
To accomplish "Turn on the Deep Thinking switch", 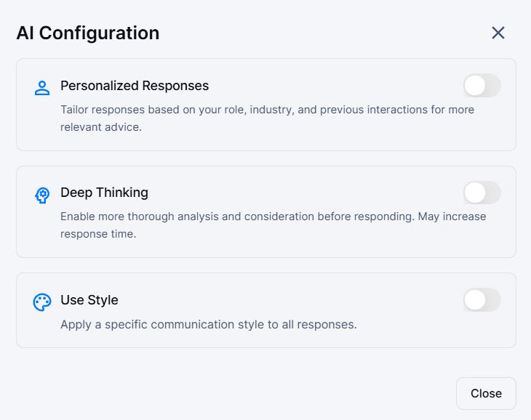I will click(x=482, y=193).
